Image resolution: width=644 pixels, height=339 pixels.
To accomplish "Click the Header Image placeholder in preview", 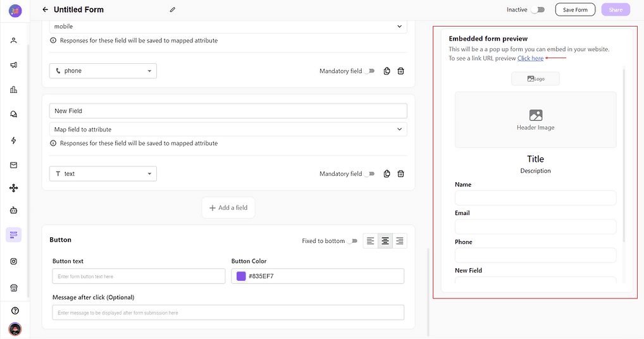I will point(536,120).
